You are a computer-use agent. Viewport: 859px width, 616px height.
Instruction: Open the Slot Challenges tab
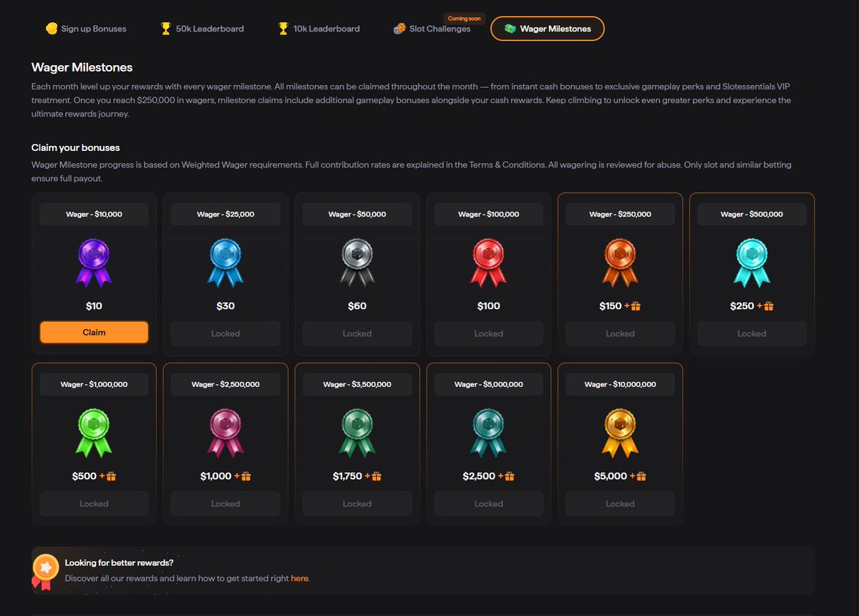(433, 29)
